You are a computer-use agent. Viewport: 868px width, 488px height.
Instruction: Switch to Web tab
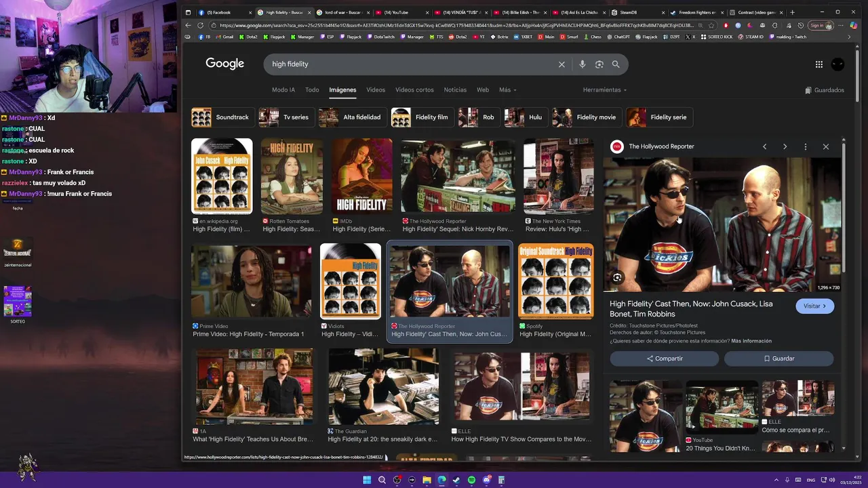(x=483, y=90)
